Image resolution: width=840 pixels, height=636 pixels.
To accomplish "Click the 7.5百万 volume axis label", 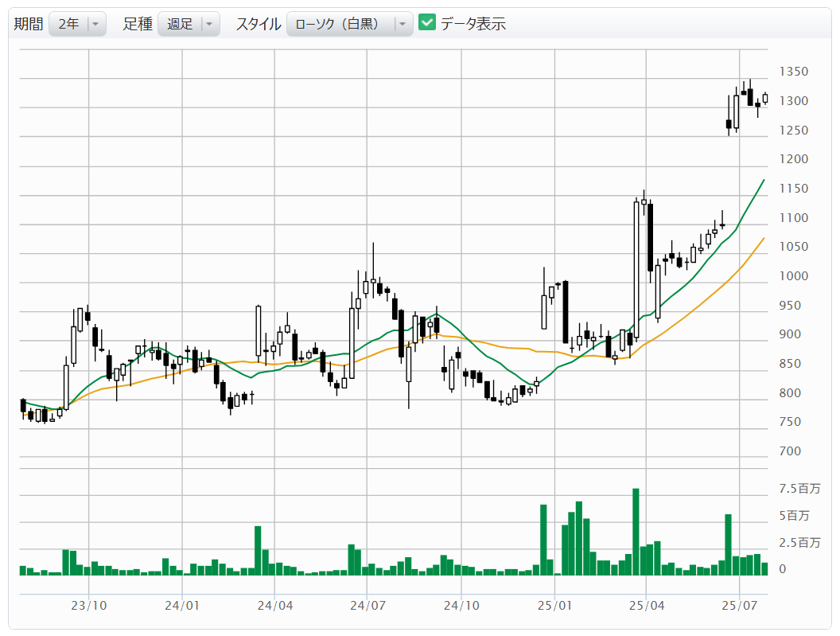I will click(x=799, y=489).
